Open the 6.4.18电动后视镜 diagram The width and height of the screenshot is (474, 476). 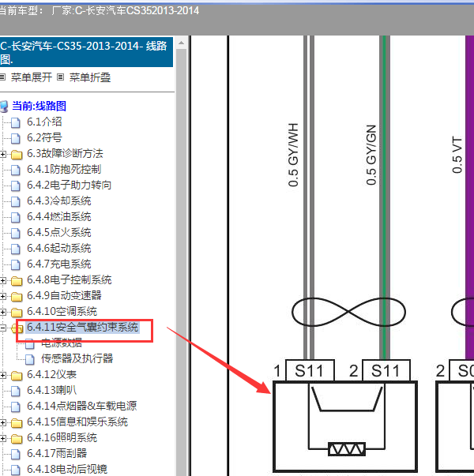(67, 469)
